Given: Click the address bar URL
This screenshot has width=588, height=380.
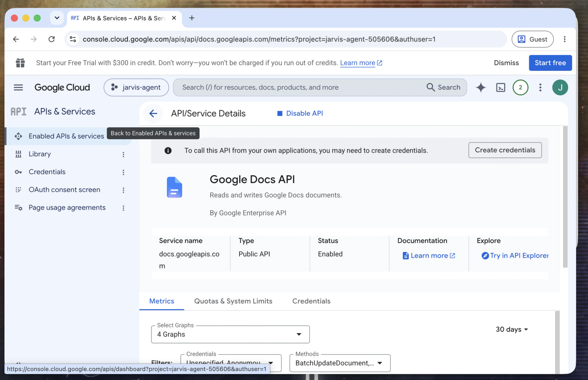Looking at the screenshot, I should pos(259,39).
